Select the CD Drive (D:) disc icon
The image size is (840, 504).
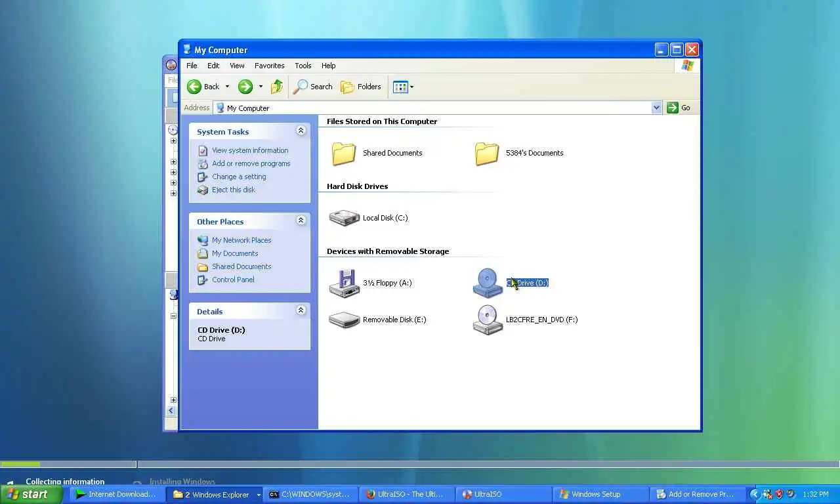[x=487, y=283]
